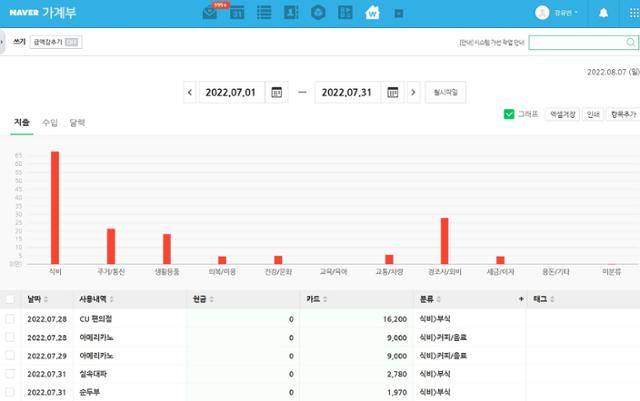Click the user profile avatar
This screenshot has width=640, height=401.
coord(542,13)
